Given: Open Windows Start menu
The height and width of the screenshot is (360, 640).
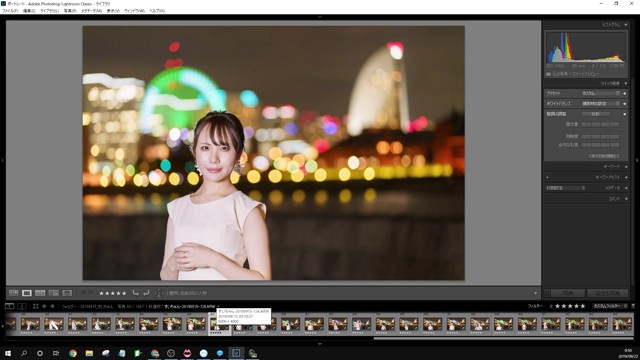Looking at the screenshot, I should click(8, 353).
